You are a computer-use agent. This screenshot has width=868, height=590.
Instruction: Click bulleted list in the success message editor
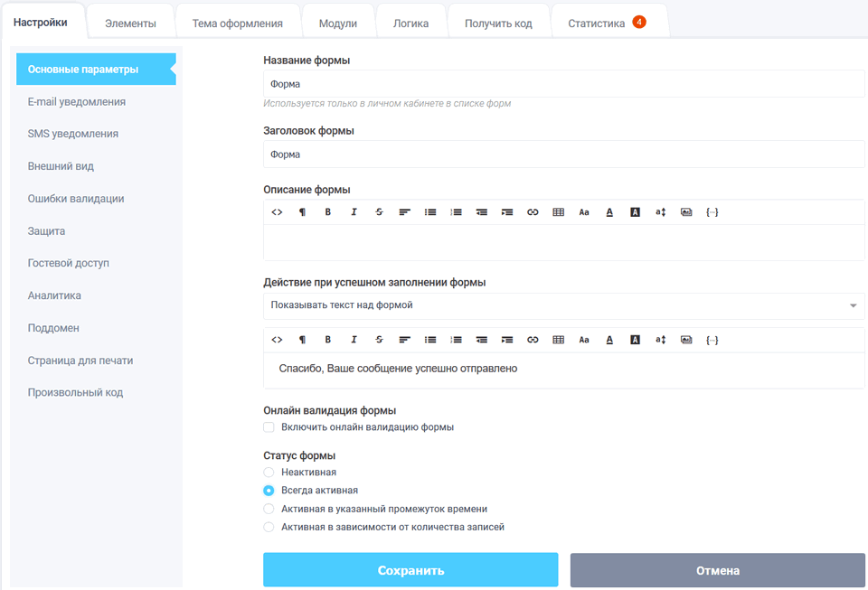click(x=430, y=340)
